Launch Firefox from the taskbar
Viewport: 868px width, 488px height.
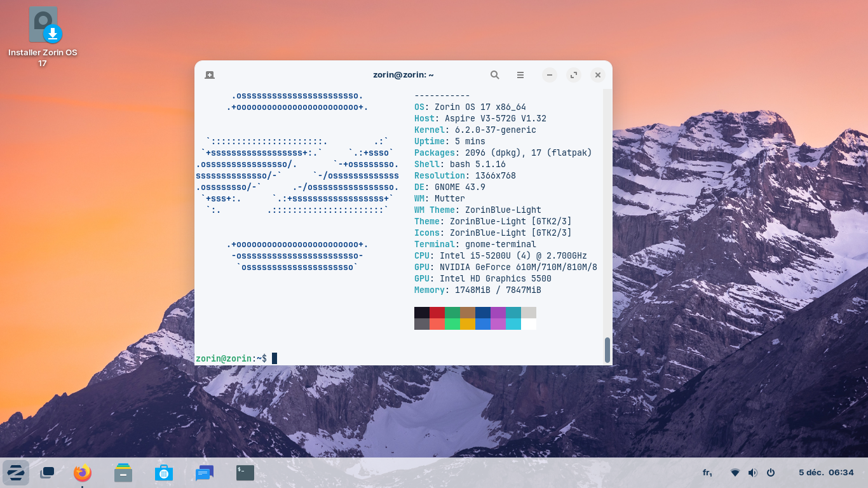click(83, 473)
